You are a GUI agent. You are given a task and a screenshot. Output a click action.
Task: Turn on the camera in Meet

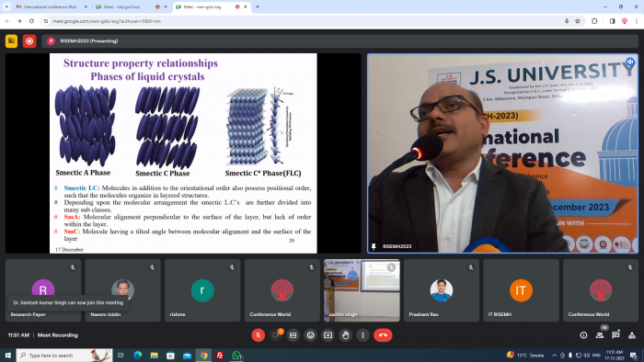(276, 335)
